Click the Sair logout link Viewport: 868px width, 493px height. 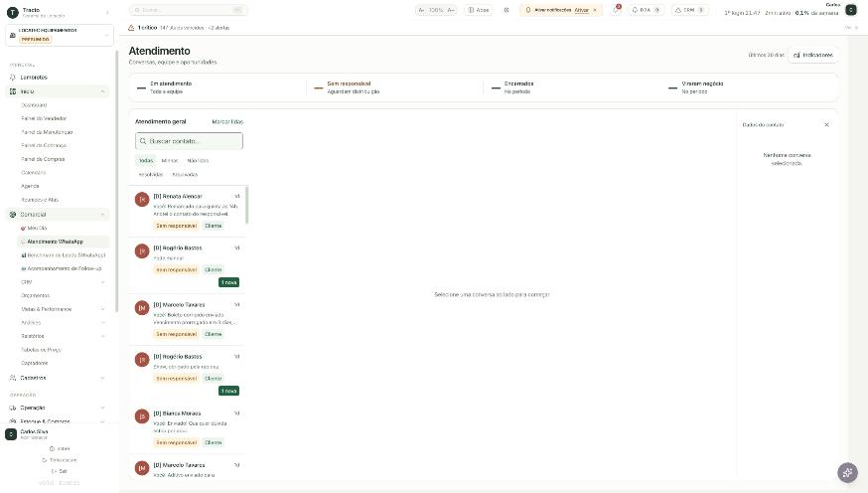click(x=60, y=471)
